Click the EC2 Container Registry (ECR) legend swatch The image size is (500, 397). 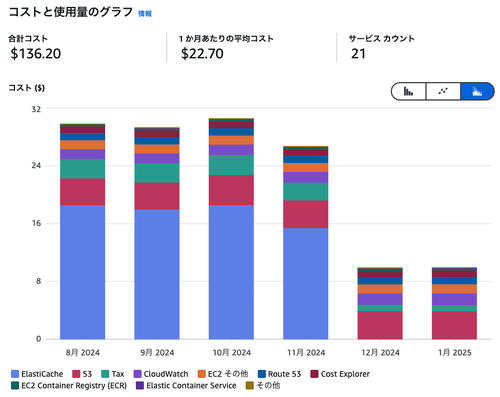tap(15, 386)
